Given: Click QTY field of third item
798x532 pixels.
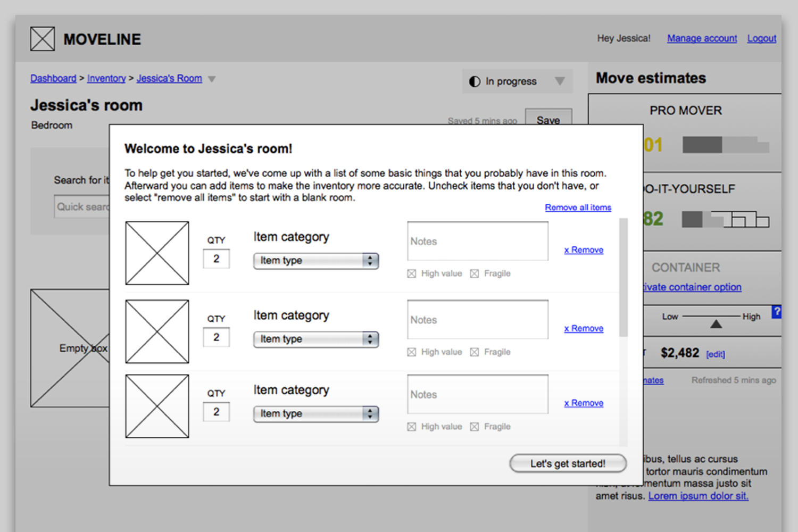Looking at the screenshot, I should (x=217, y=412).
